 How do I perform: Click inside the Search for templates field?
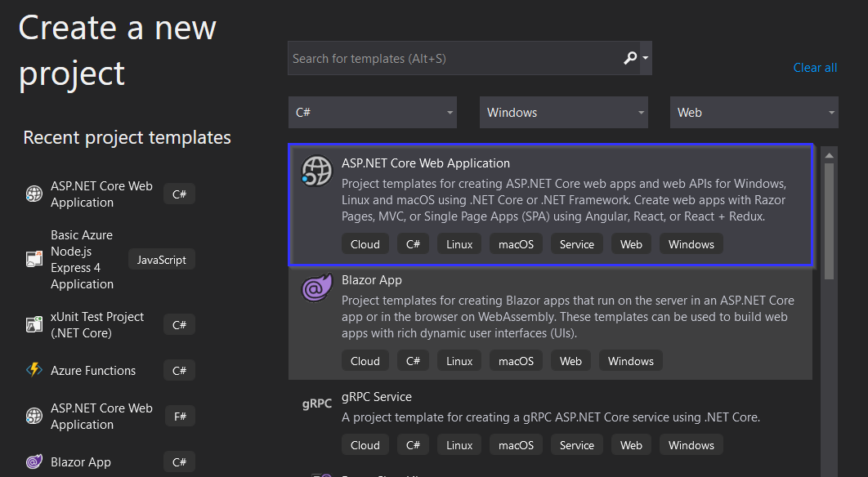coord(450,58)
